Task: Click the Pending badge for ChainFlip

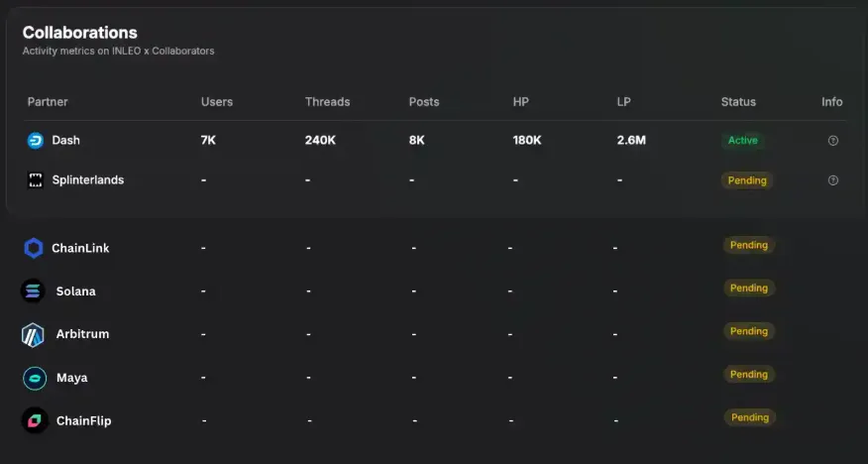Action: (749, 417)
